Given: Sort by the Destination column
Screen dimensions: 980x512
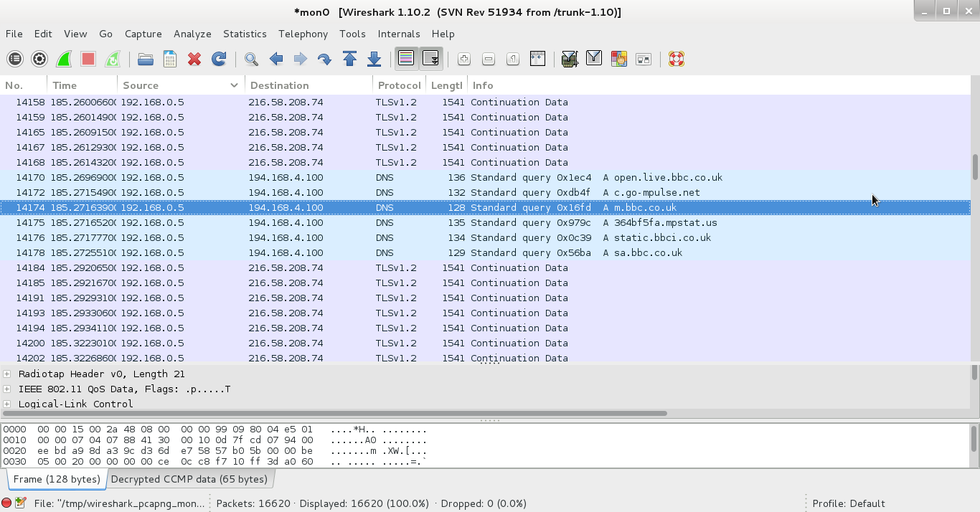Looking at the screenshot, I should (x=310, y=85).
